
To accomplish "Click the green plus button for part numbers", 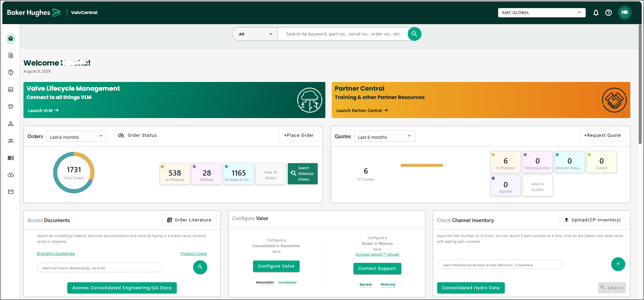I will pos(618,264).
